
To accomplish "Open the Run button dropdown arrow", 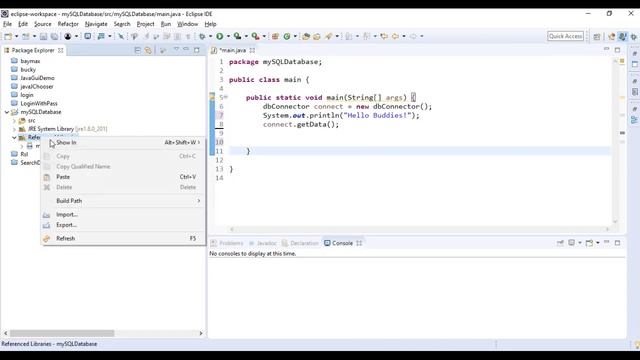I will pos(228,36).
